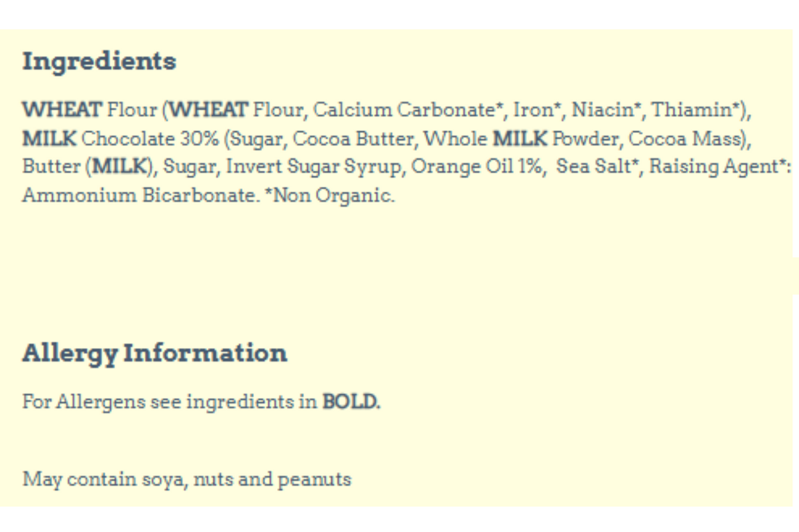Click the first bold WHEAT word
Image resolution: width=799 pixels, height=532 pixels.
[x=62, y=110]
